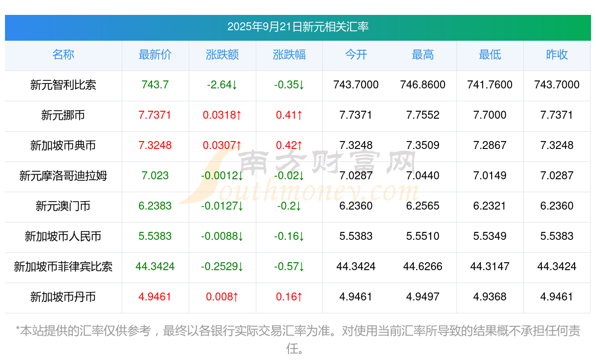Click the change amount -0.2529↓
This screenshot has height=364, width=596.
coord(222,267)
